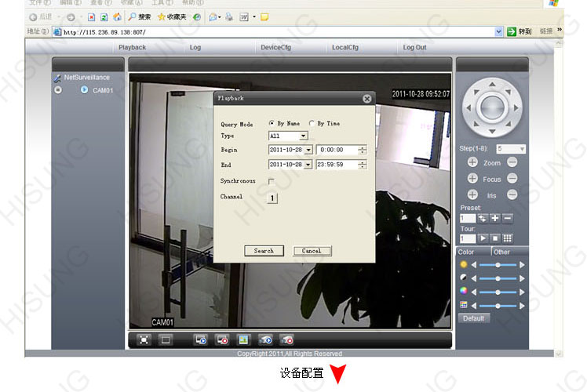Click the brightness slider handle
The image size is (587, 392).
point(498,265)
